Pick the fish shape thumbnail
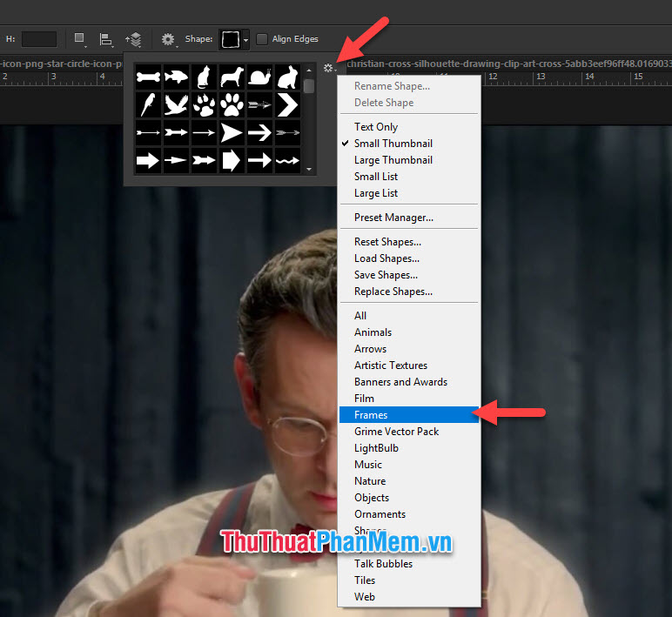Image resolution: width=672 pixels, height=617 pixels. [176, 77]
